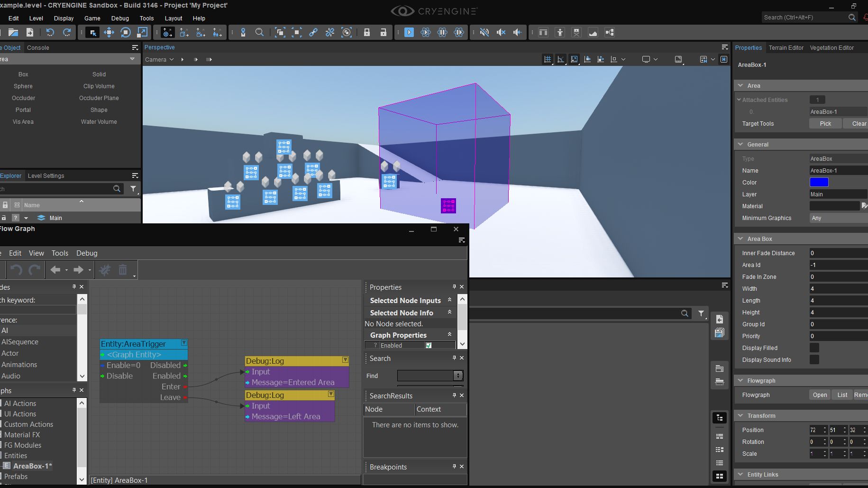This screenshot has width=868, height=488.
Task: Click the Undo arrow in main toolbar
Action: (x=50, y=32)
